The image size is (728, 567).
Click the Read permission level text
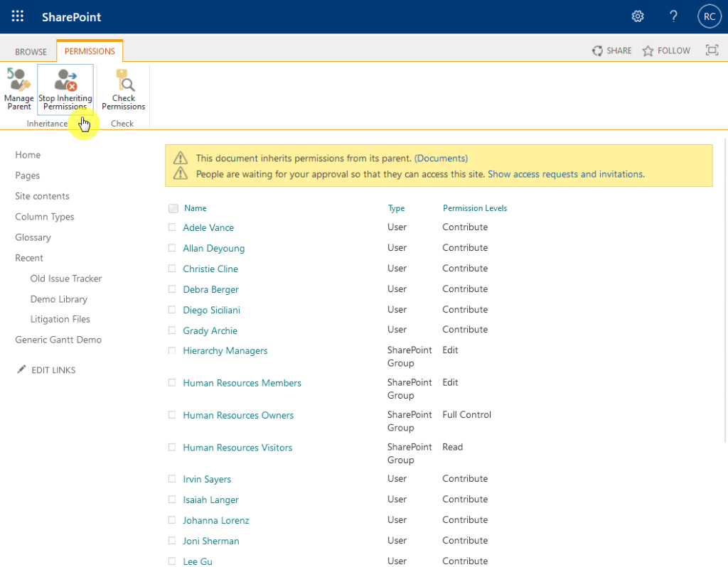453,448
